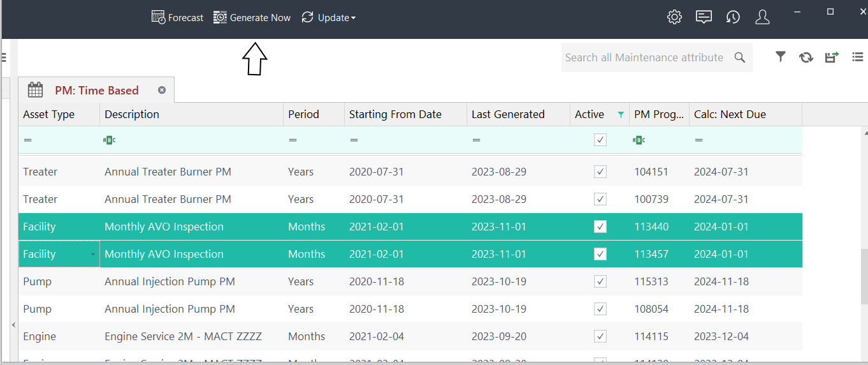Sort by Description column header
This screenshot has width=868, height=365.
[x=191, y=114]
